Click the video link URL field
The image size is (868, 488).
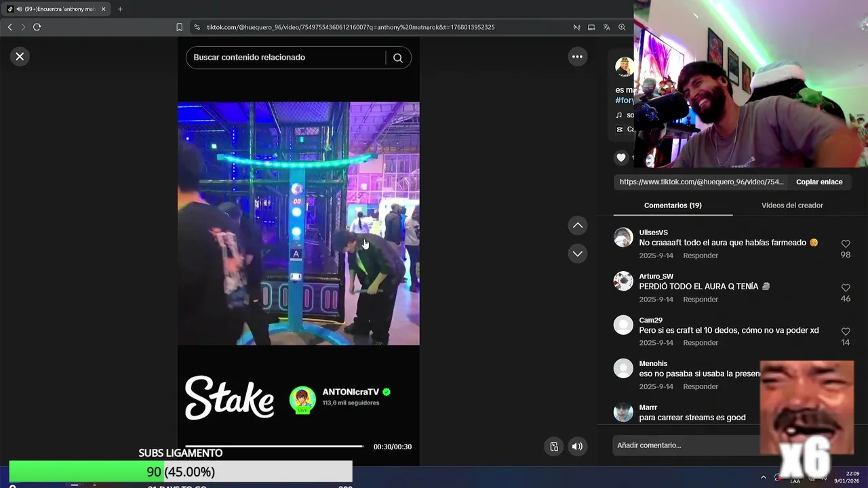tap(702, 182)
